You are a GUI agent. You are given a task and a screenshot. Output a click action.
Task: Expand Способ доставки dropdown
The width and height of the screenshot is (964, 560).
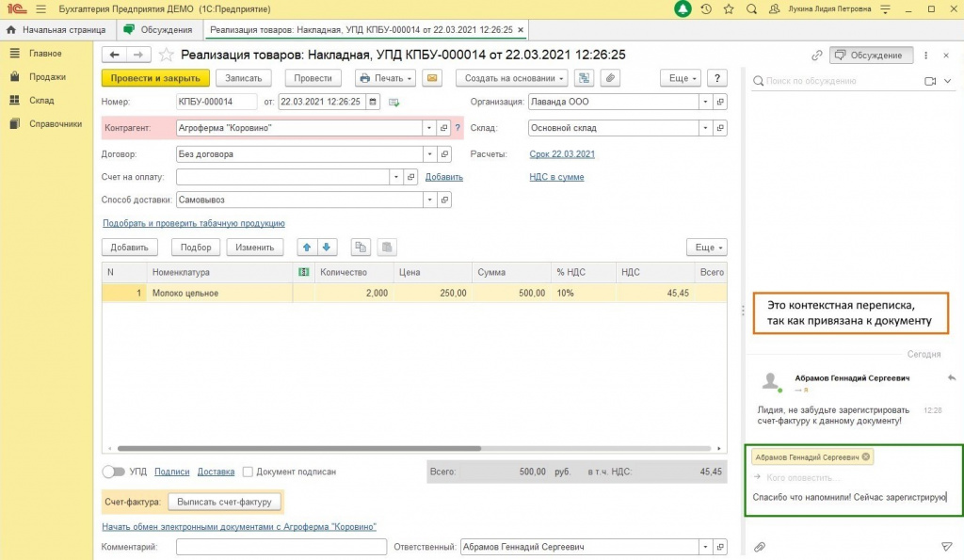(x=429, y=200)
